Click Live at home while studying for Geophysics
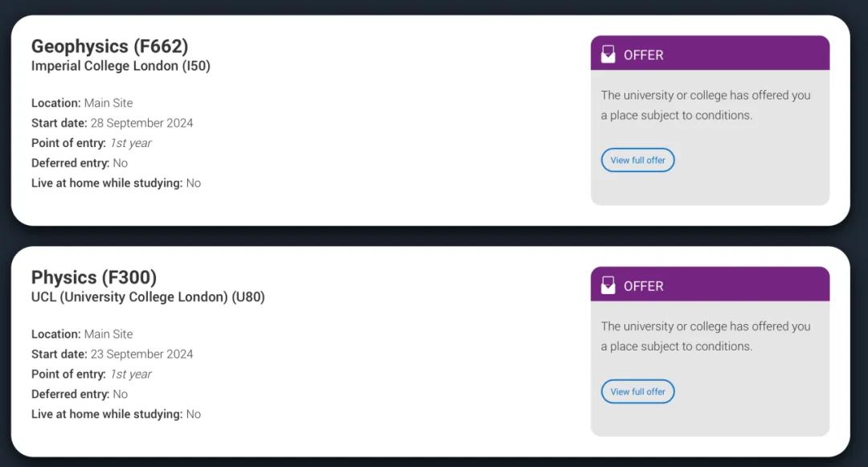 [x=116, y=183]
